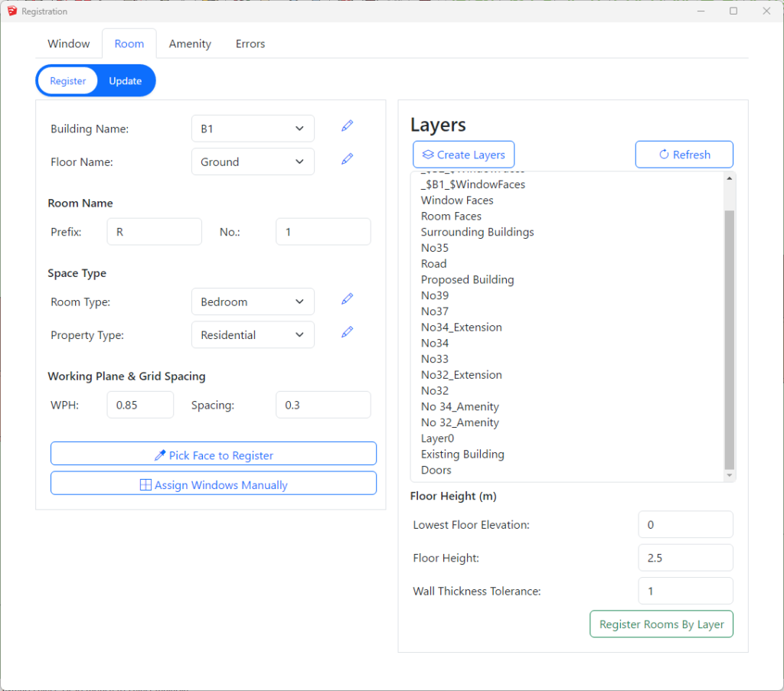
Task: Go to the Errors tab
Action: point(250,44)
